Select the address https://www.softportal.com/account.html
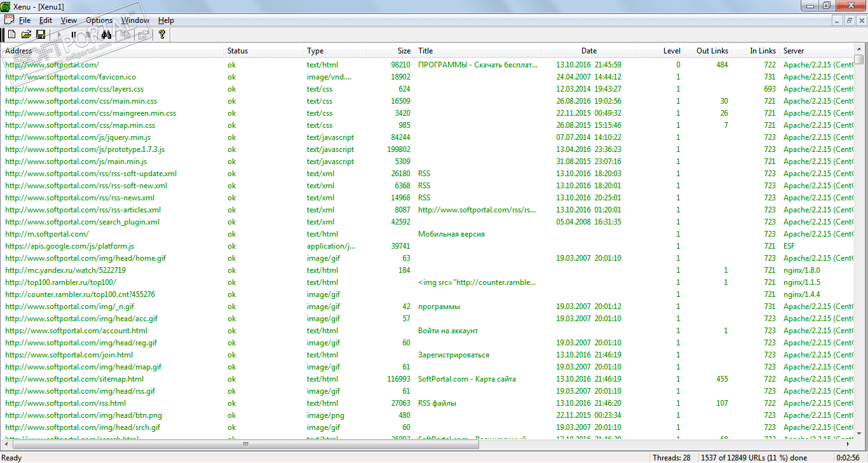 76,331
